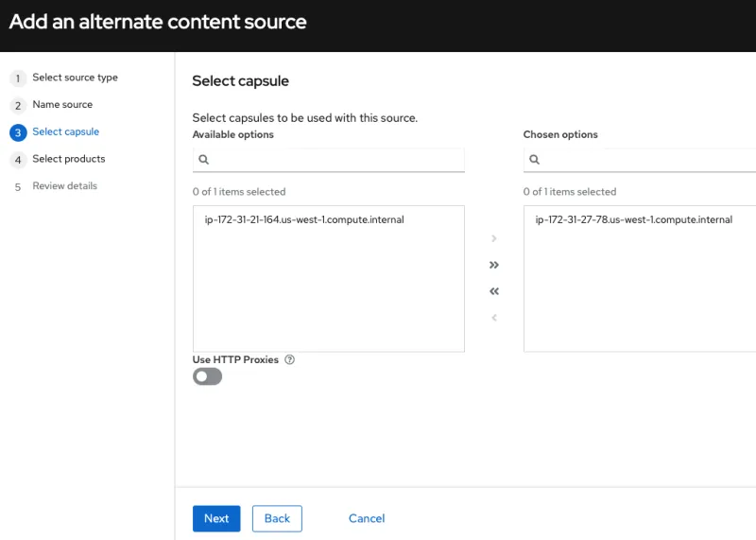
Task: Select capsule ip-172-31-21-164 in Available options
Action: [304, 220]
